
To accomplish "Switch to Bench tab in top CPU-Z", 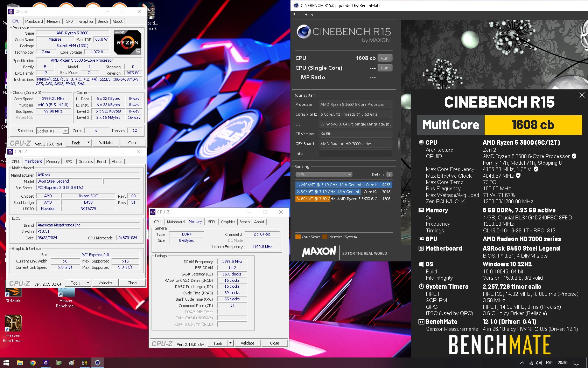I will [x=103, y=21].
